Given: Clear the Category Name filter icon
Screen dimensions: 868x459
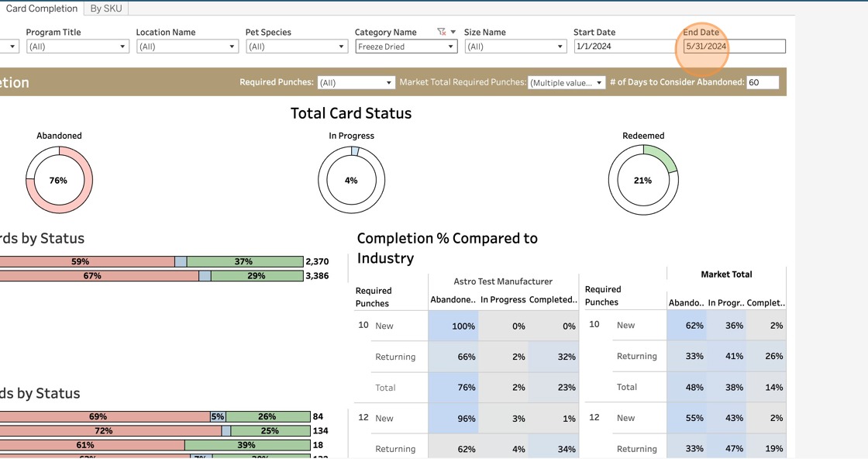Looking at the screenshot, I should click(441, 33).
